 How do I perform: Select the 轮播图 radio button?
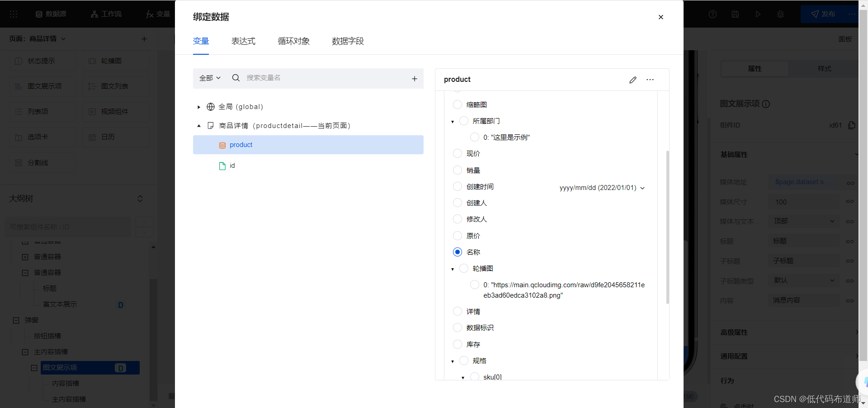pyautogui.click(x=464, y=268)
